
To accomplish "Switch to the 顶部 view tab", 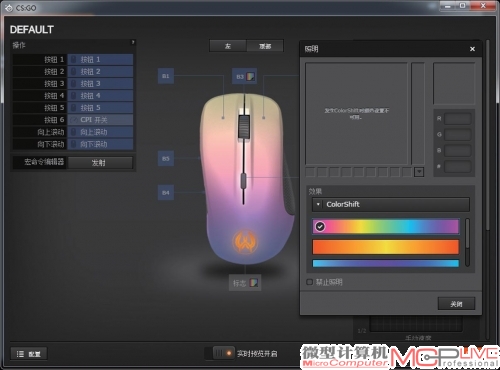I will tap(265, 46).
